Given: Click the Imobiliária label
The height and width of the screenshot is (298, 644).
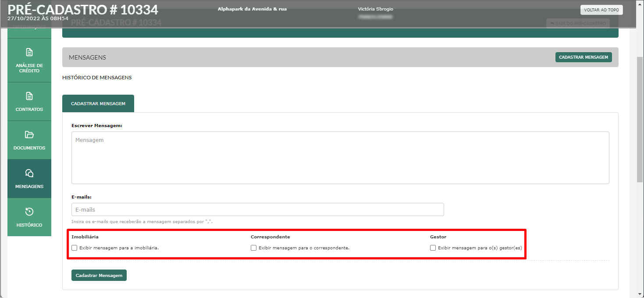Looking at the screenshot, I should [85, 237].
